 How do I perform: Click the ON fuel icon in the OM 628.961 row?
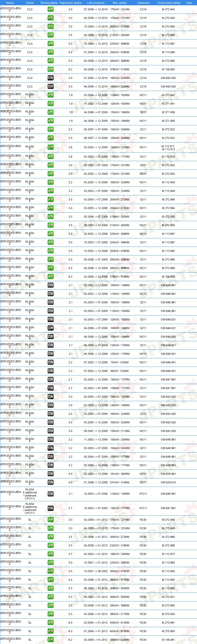[x=50, y=474]
